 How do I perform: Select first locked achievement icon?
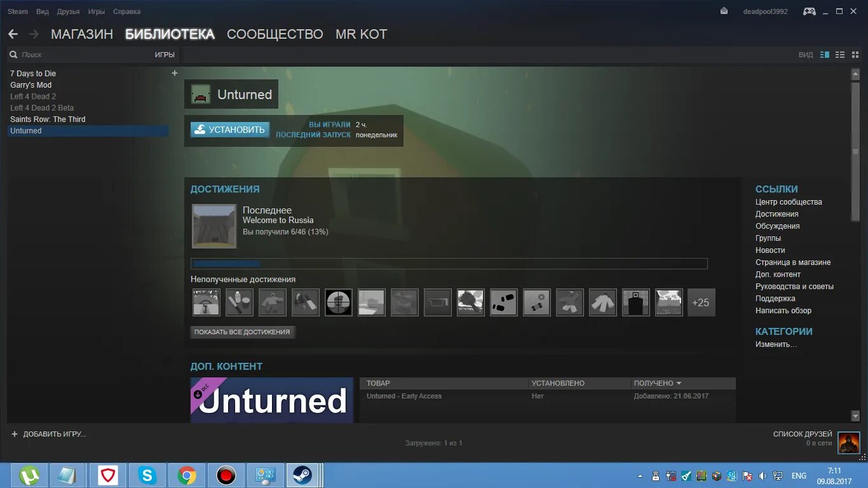point(207,302)
